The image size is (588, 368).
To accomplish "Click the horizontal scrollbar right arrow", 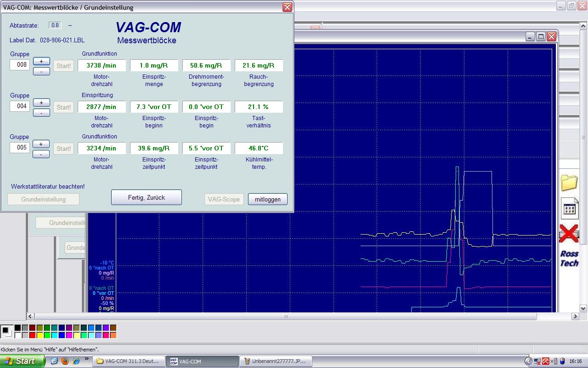I will tap(575, 316).
